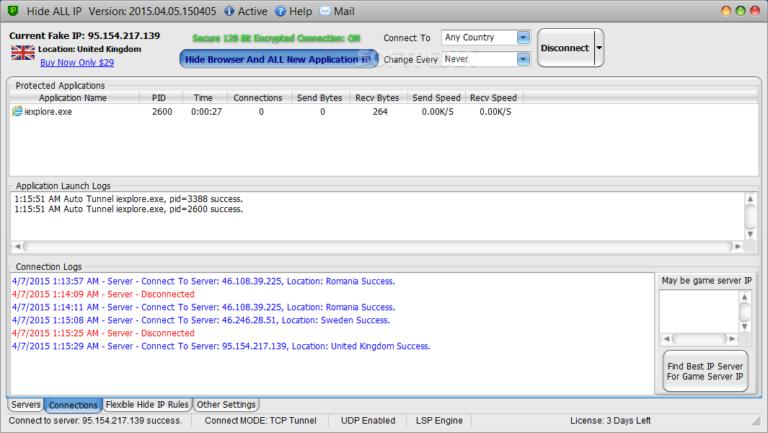Click the Disconnect button
This screenshot has height=433, width=768.
tap(566, 48)
